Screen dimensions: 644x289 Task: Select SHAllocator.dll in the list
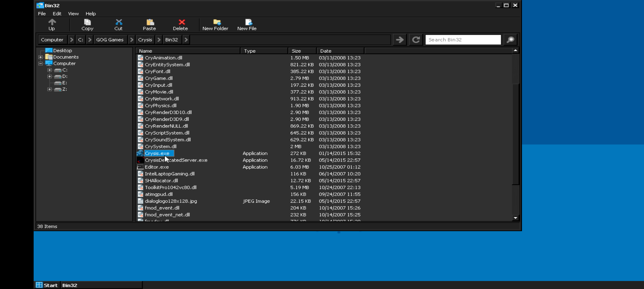[x=161, y=180]
